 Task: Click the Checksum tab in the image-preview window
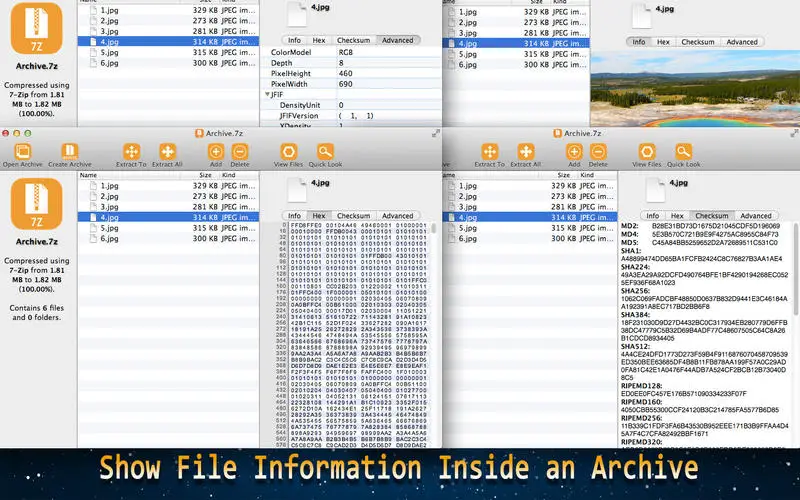pos(698,42)
